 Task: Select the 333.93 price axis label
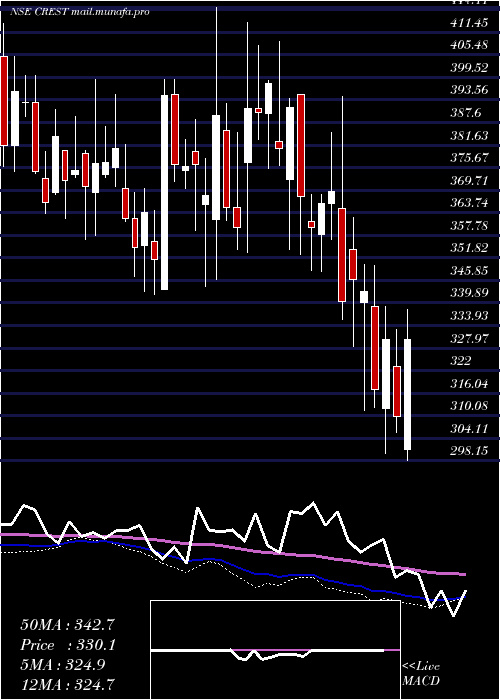(469, 316)
